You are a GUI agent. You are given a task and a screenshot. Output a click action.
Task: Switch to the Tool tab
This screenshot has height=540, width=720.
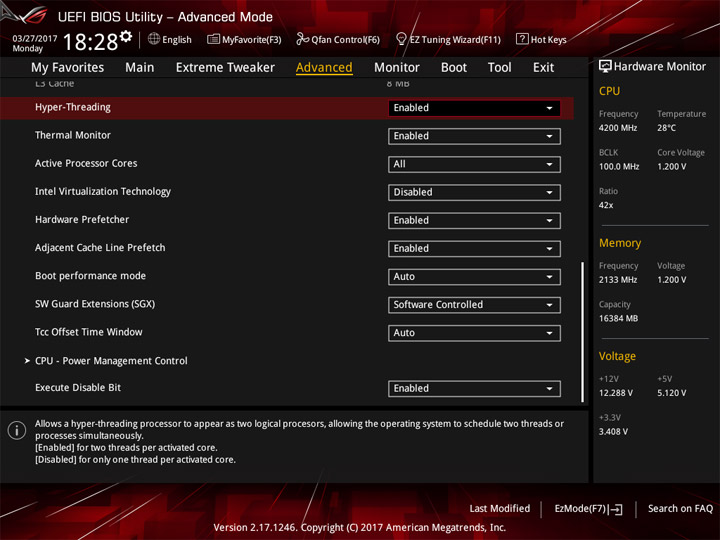point(499,68)
